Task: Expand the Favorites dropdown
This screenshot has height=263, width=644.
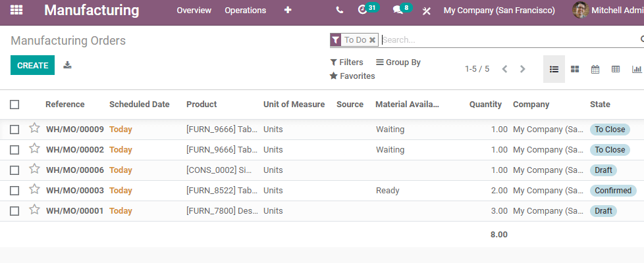Action: (352, 76)
